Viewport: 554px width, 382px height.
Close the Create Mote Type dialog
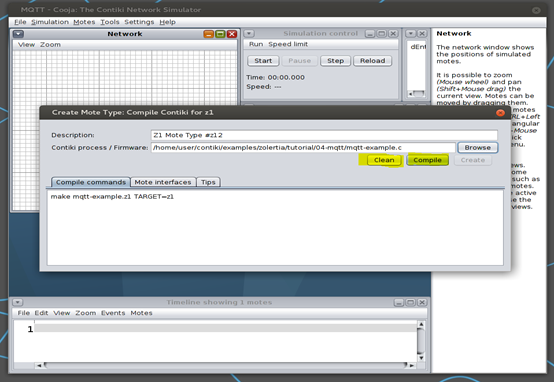500,113
